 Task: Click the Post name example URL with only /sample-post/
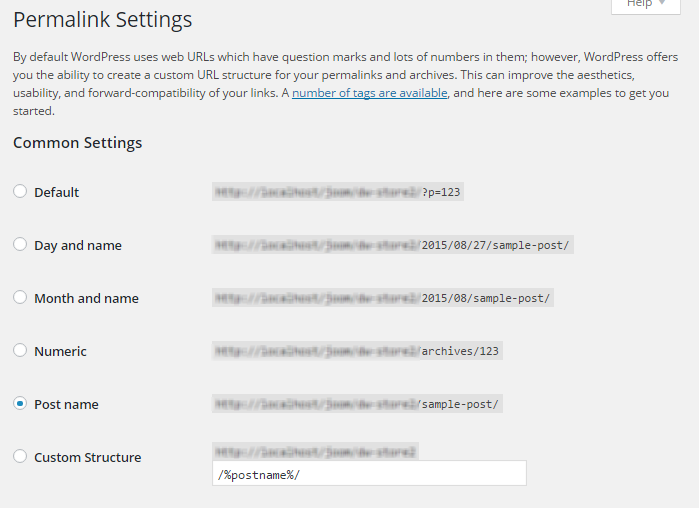pos(357,404)
